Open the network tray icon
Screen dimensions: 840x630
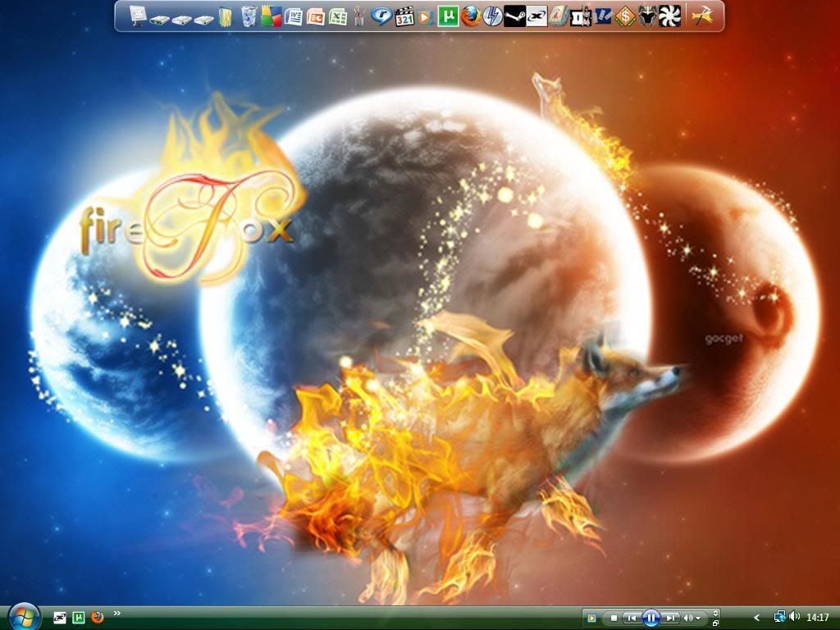[779, 617]
